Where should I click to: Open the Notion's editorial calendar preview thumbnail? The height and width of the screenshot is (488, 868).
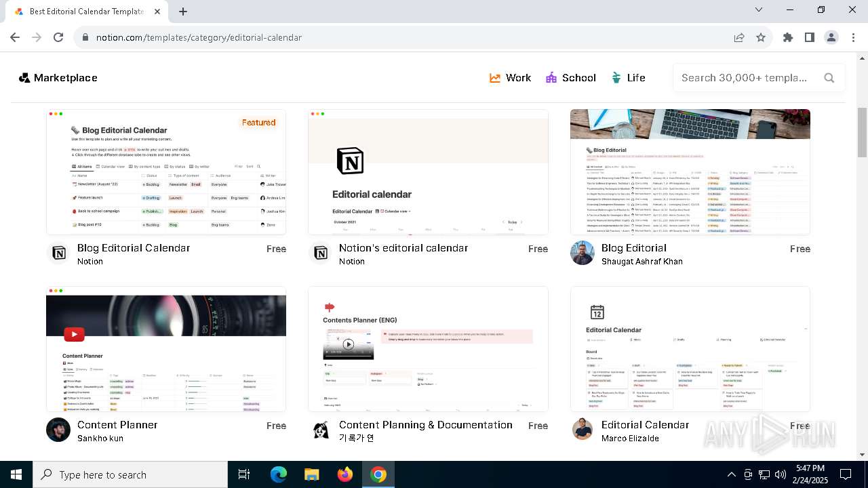(428, 172)
